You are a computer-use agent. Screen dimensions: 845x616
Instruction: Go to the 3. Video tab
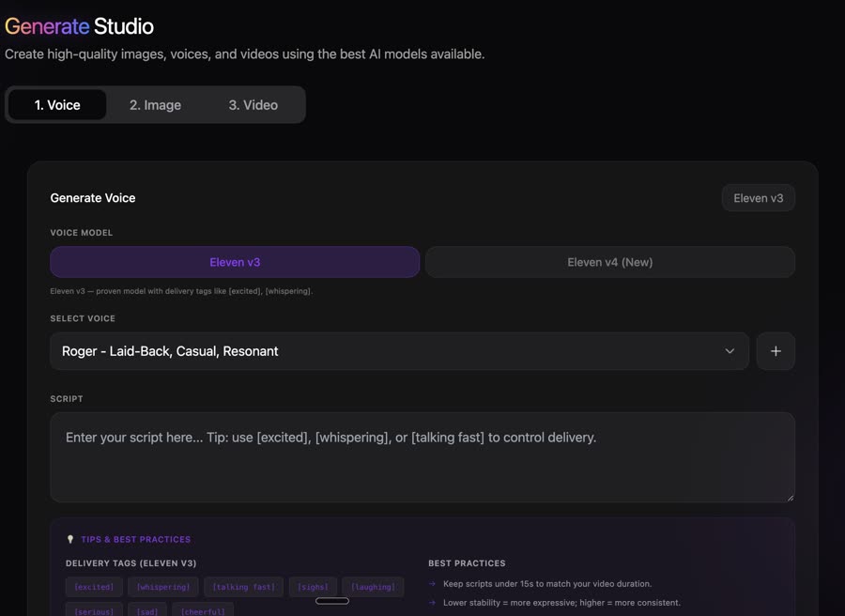coord(253,104)
